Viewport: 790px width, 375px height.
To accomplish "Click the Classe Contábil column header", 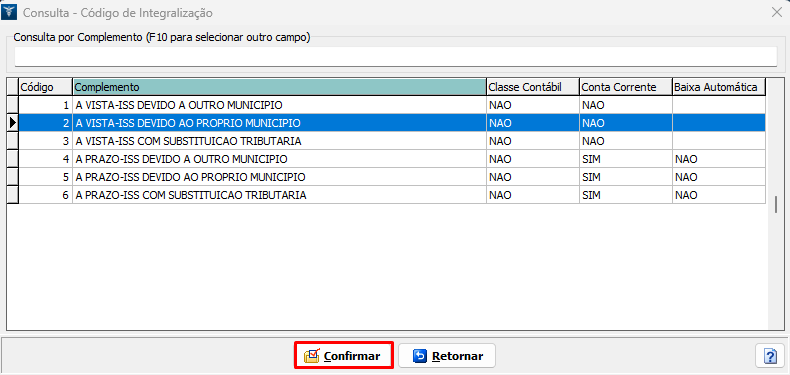I will pos(533,87).
